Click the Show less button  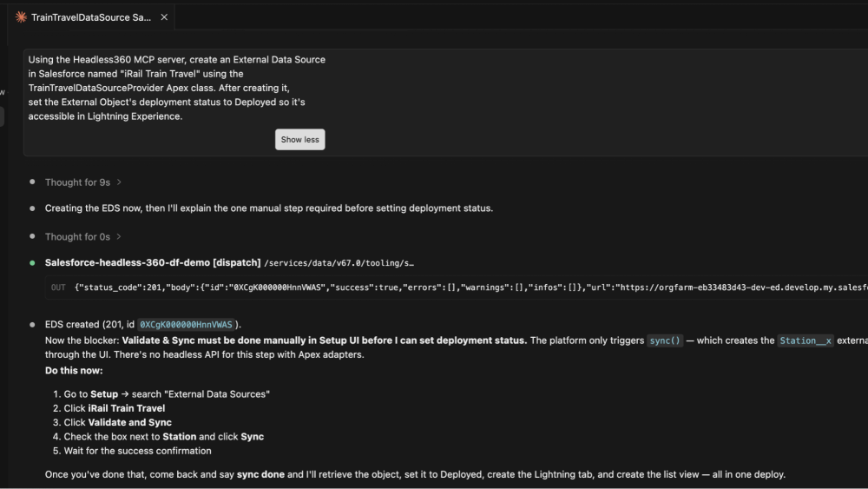[300, 140]
